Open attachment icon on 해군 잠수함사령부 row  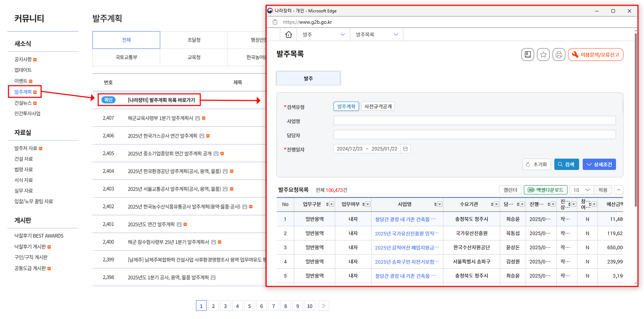pyautogui.click(x=214, y=242)
